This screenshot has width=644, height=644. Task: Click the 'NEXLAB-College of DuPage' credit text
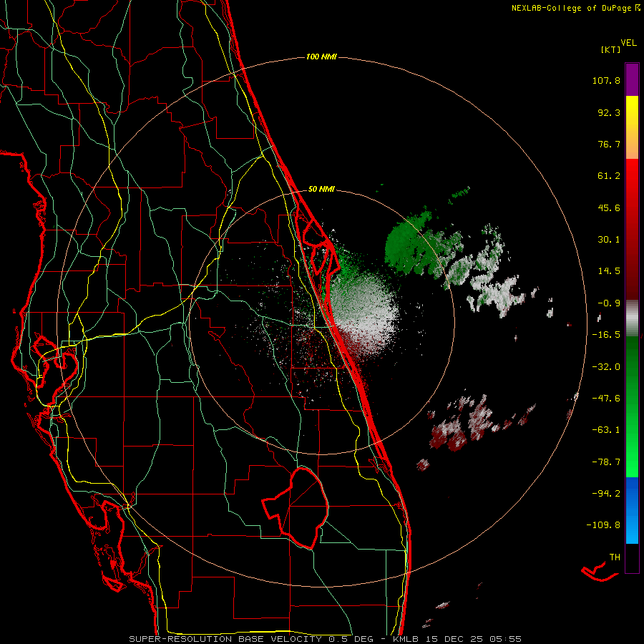point(571,8)
